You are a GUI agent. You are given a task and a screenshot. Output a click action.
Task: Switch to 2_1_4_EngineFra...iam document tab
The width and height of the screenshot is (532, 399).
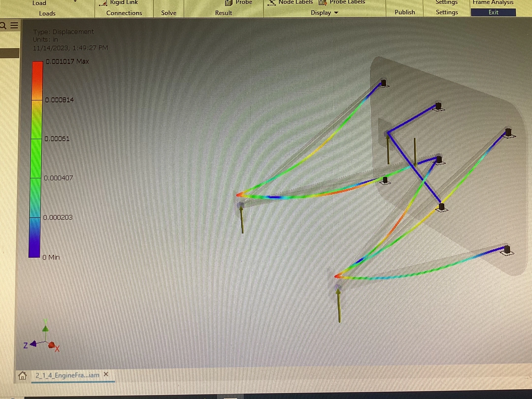pyautogui.click(x=67, y=375)
